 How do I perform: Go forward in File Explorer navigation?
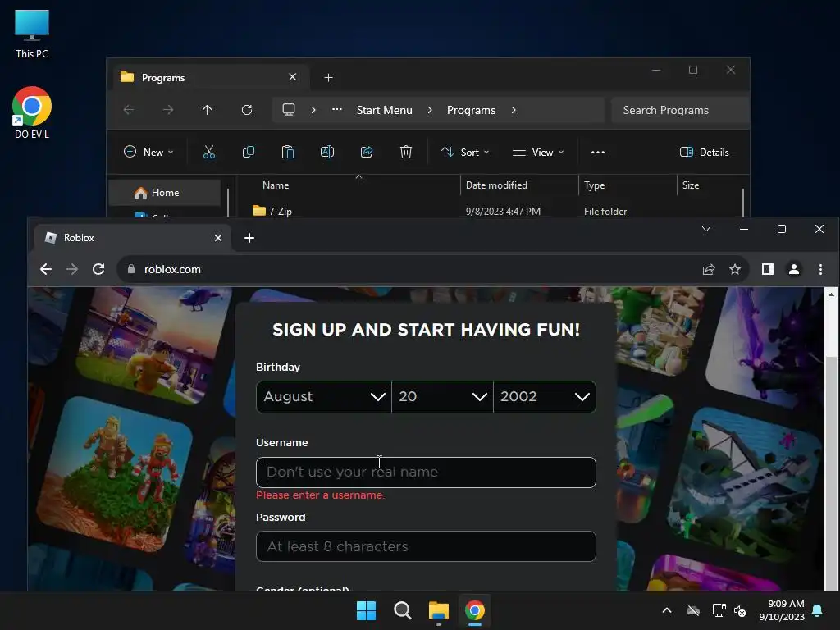click(x=168, y=110)
